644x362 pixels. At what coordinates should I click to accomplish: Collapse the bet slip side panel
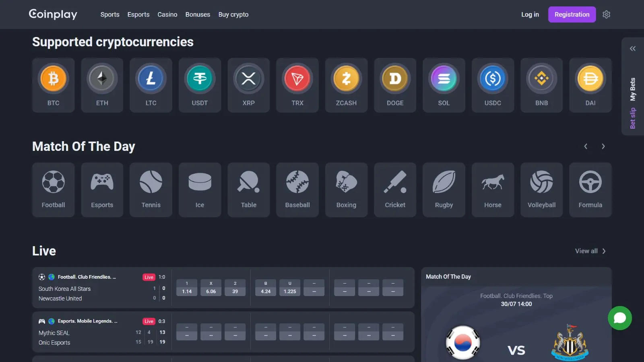(633, 49)
